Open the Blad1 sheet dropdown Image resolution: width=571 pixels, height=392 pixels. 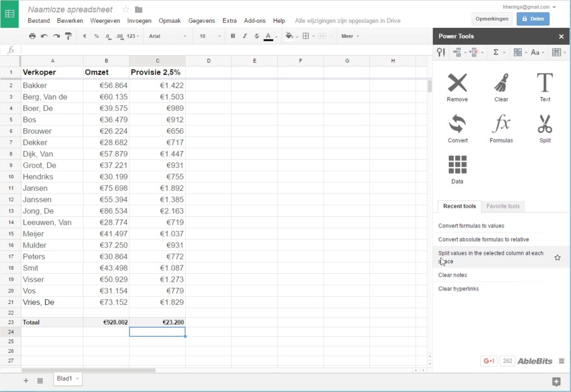point(76,379)
